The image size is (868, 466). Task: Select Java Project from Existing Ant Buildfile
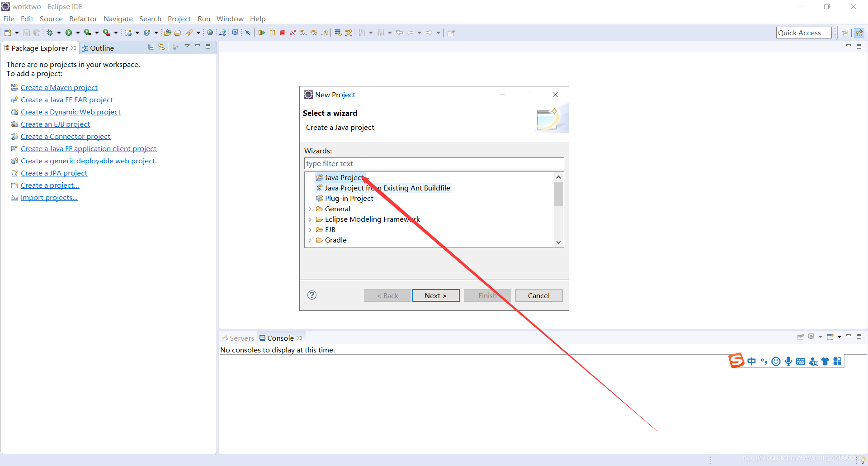[383, 188]
